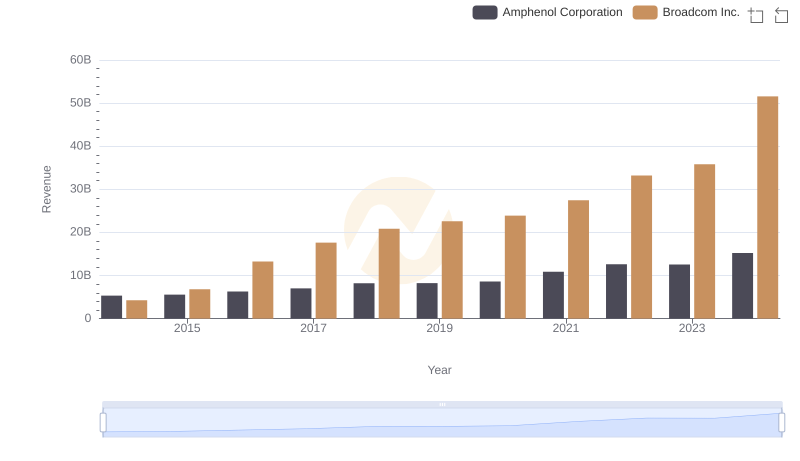Click the Broadcom bar above 2019
The image size is (800, 461).
[x=452, y=270]
